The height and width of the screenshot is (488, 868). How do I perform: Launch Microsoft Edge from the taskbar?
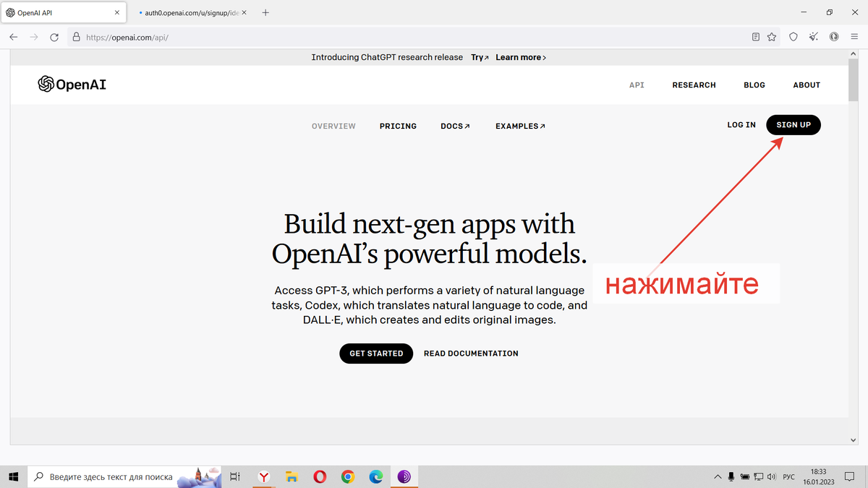coord(376,476)
